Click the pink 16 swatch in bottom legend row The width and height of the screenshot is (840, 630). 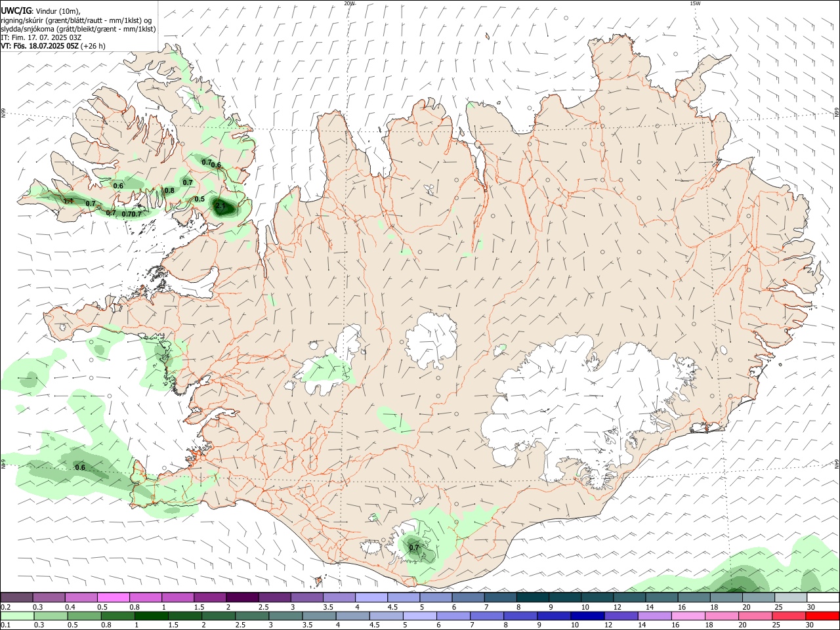tap(689, 616)
